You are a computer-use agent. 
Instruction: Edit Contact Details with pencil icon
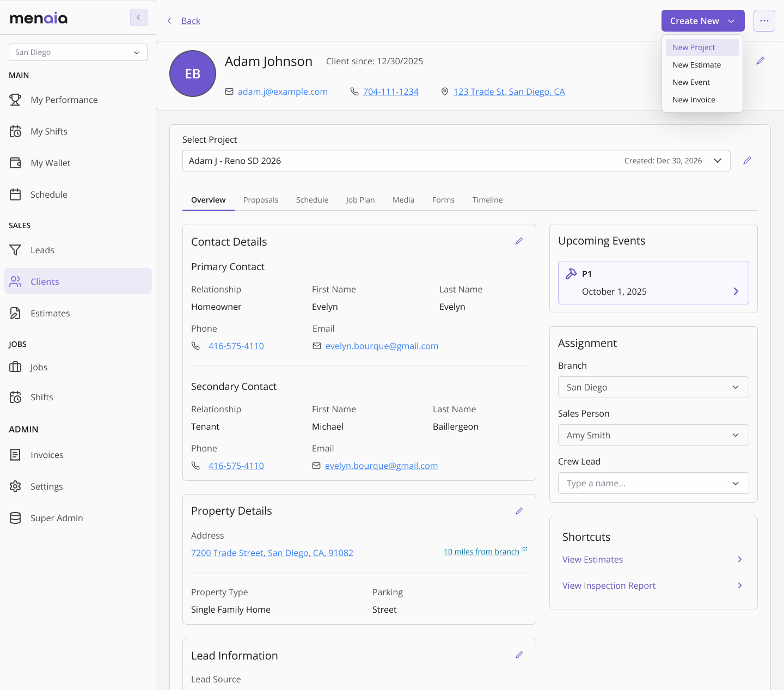(519, 241)
